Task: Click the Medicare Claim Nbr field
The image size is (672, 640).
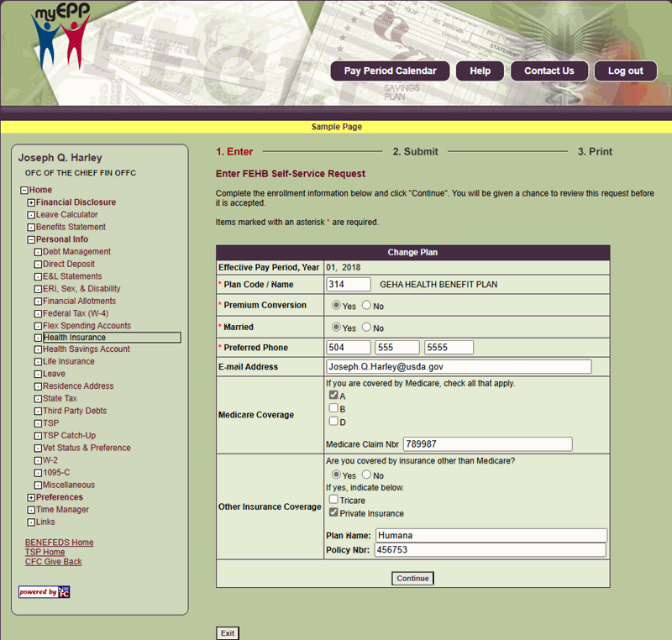Action: tap(488, 444)
